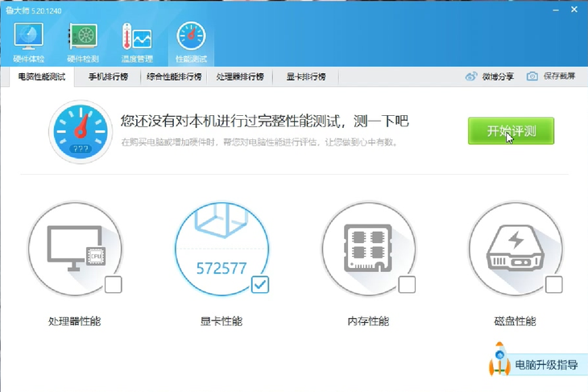Click the speedometer gauge icon
Viewport: 588px width, 392px height.
[x=79, y=131]
